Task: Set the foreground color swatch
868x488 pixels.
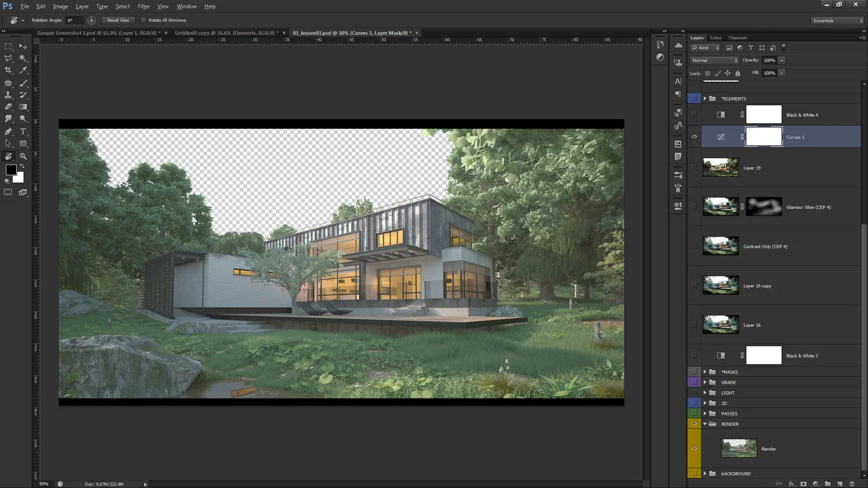Action: (11, 169)
